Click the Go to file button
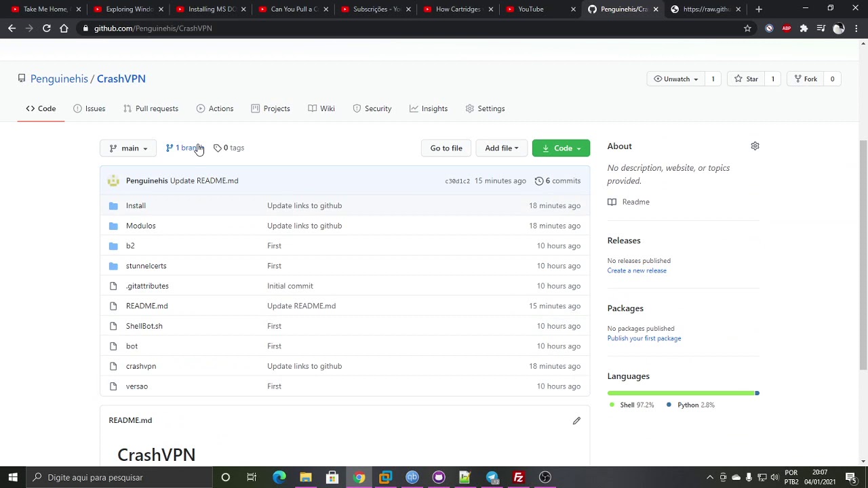This screenshot has width=868, height=488. [446, 148]
